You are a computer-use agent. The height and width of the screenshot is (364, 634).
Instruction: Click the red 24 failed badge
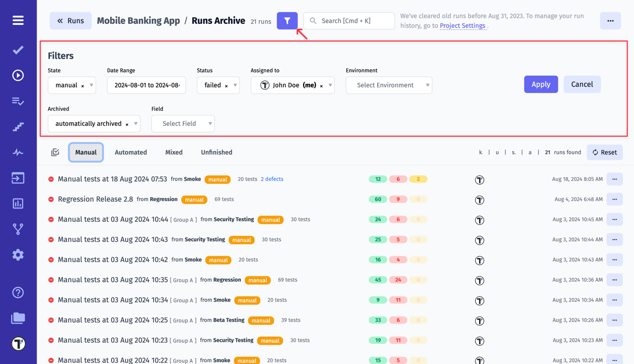pyautogui.click(x=398, y=280)
